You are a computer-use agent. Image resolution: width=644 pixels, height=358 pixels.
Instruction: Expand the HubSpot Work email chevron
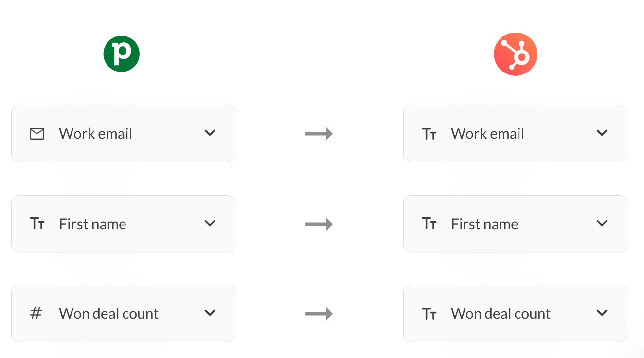[602, 133]
